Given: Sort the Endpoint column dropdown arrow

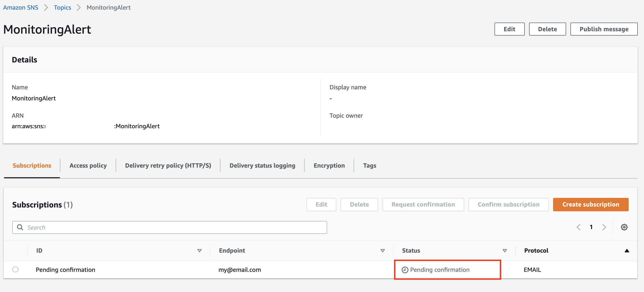Looking at the screenshot, I should 382,250.
